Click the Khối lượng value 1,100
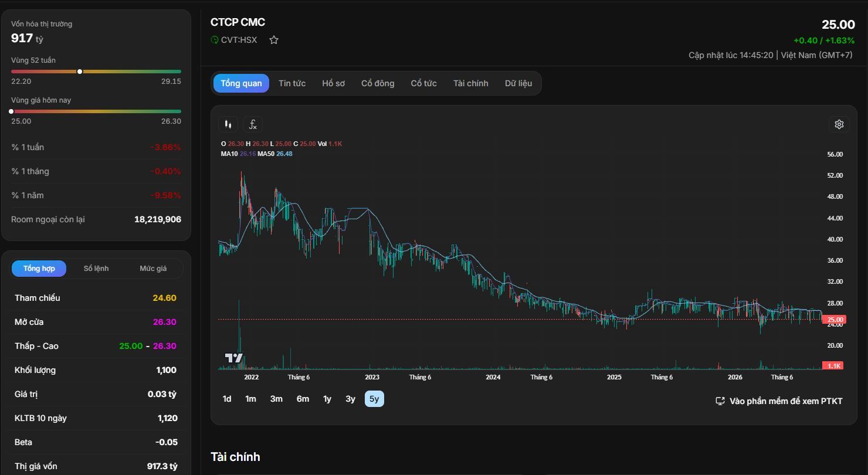 click(167, 370)
